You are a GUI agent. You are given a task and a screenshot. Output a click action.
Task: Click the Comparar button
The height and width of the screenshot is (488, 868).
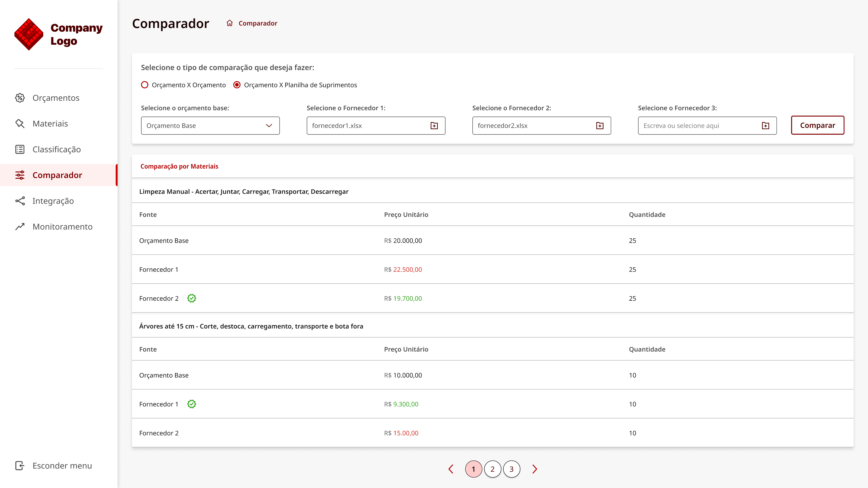point(817,125)
